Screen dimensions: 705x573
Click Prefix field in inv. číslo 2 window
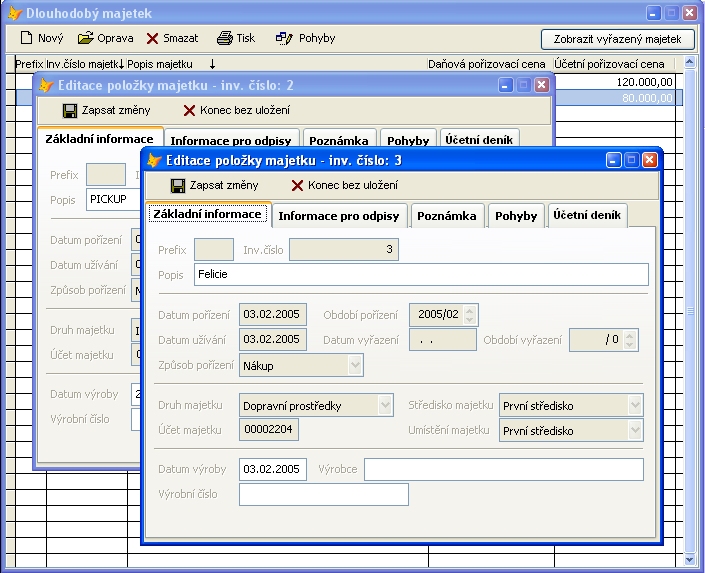click(106, 175)
